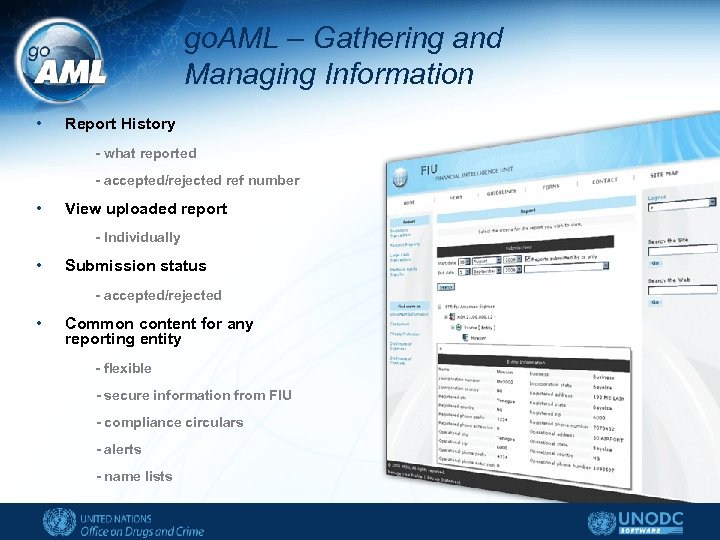This screenshot has width=720, height=540.
Task: Toggle the 'Reports submitted by' checkbox
Action: (x=528, y=259)
